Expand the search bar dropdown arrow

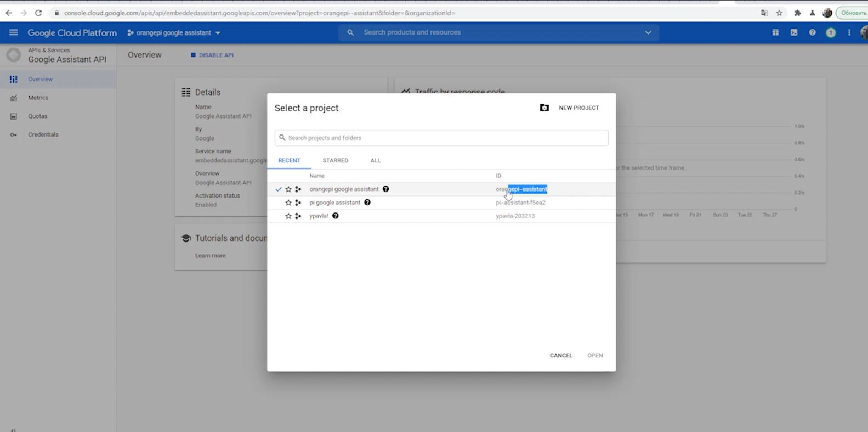[648, 33]
